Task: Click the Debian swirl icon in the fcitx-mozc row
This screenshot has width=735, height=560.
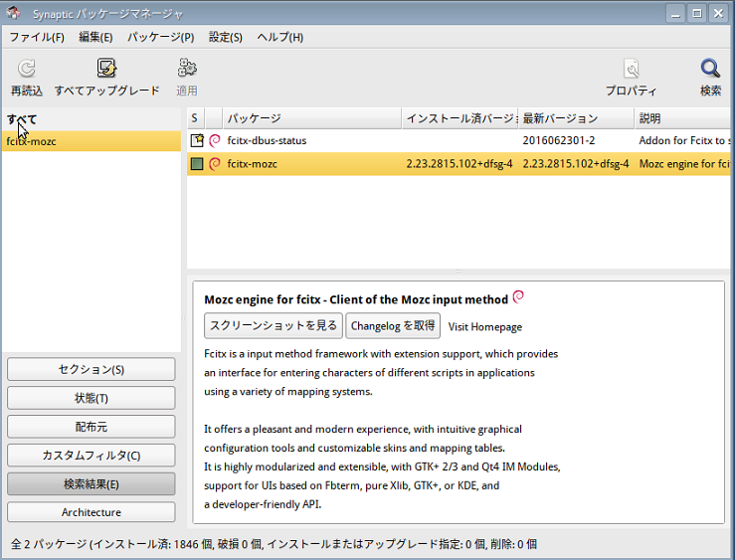Action: 215,163
